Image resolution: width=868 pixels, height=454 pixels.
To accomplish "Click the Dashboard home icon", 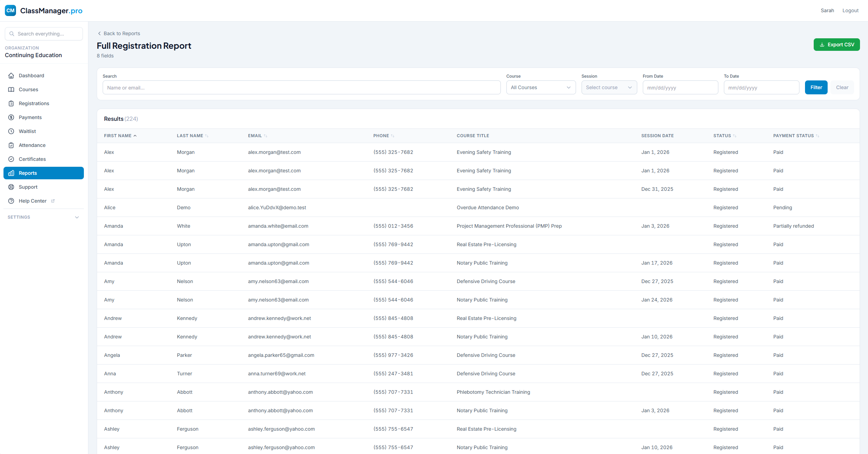I will click(x=11, y=76).
